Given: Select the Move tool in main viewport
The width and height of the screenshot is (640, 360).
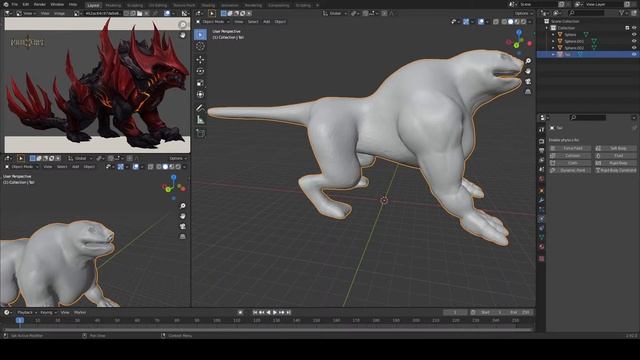Looking at the screenshot, I should 200,60.
